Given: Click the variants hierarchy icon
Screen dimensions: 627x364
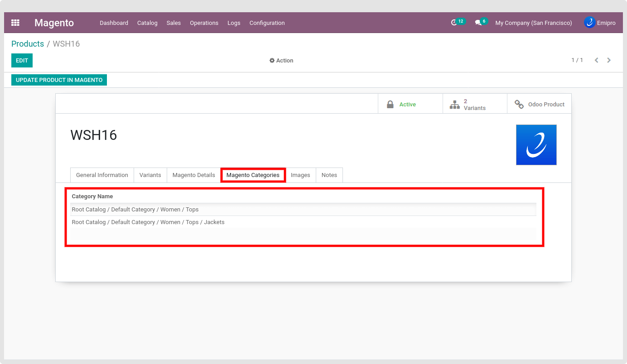Looking at the screenshot, I should [x=454, y=105].
